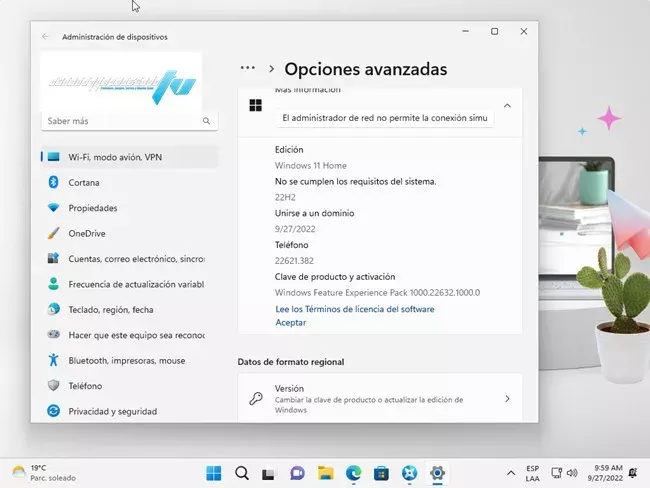The width and height of the screenshot is (650, 488).
Task: Click the Windows Feature Experience Pack value
Action: point(377,293)
